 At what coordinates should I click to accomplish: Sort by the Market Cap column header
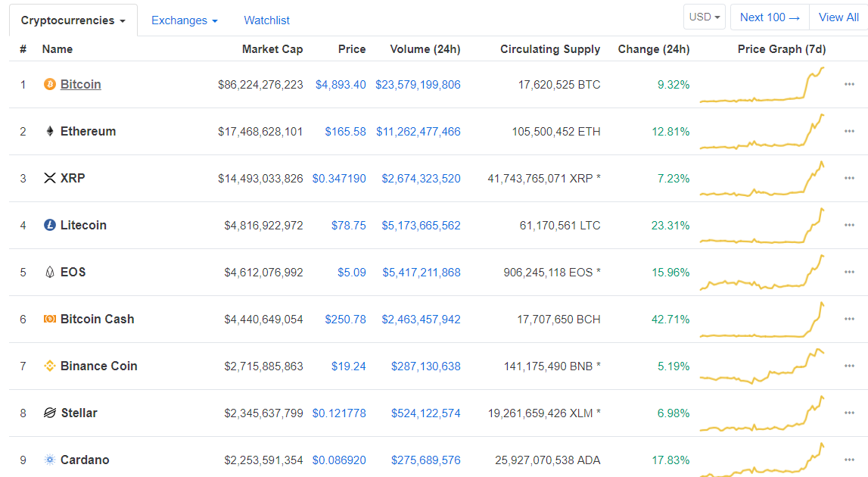[x=272, y=49]
